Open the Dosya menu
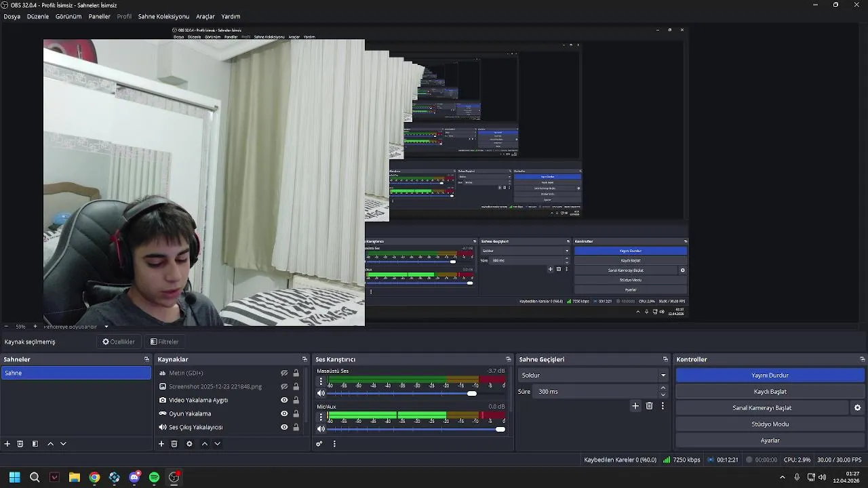868x488 pixels. pos(12,16)
